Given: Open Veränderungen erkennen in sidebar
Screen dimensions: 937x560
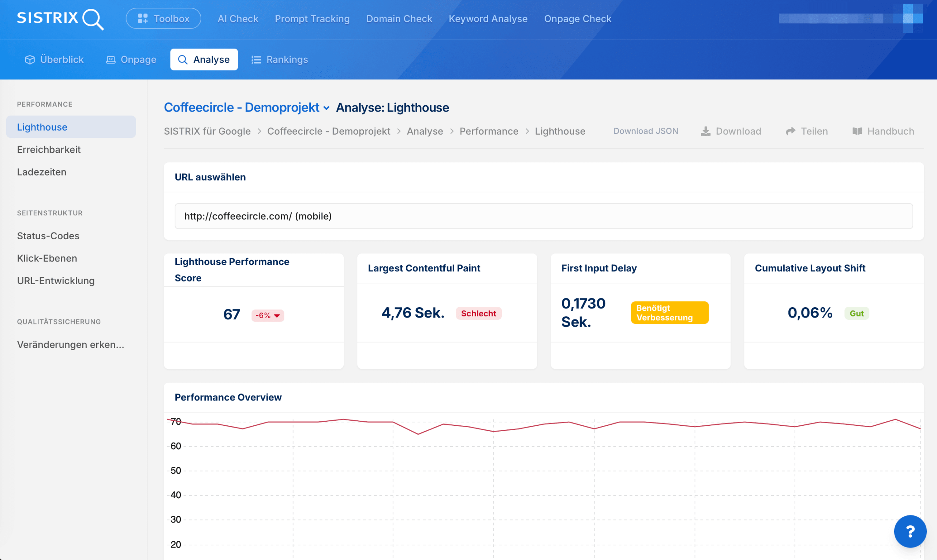Looking at the screenshot, I should point(71,345).
